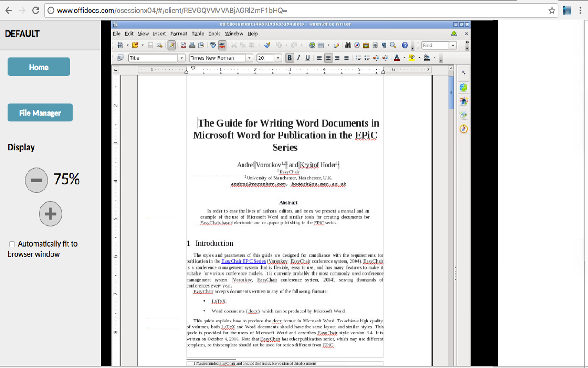588x368 pixels.
Task: Apply the Format Paintbrush tool
Action: point(268,45)
